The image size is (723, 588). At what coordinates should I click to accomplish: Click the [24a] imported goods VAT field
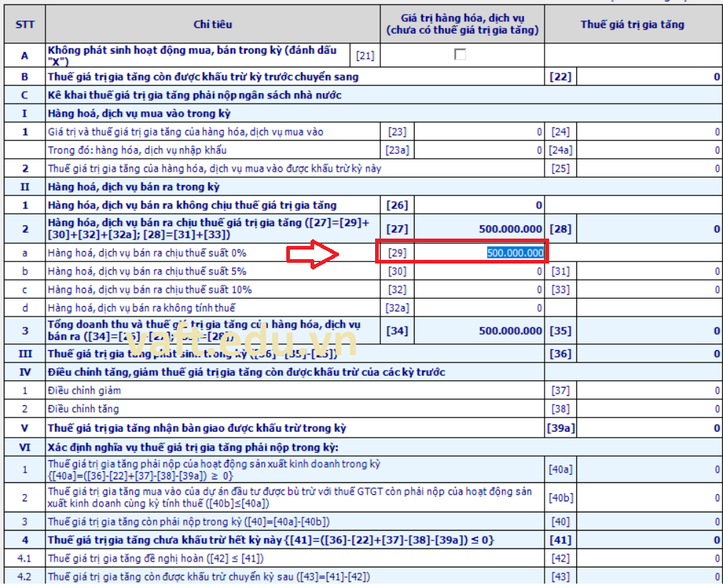[x=648, y=150]
